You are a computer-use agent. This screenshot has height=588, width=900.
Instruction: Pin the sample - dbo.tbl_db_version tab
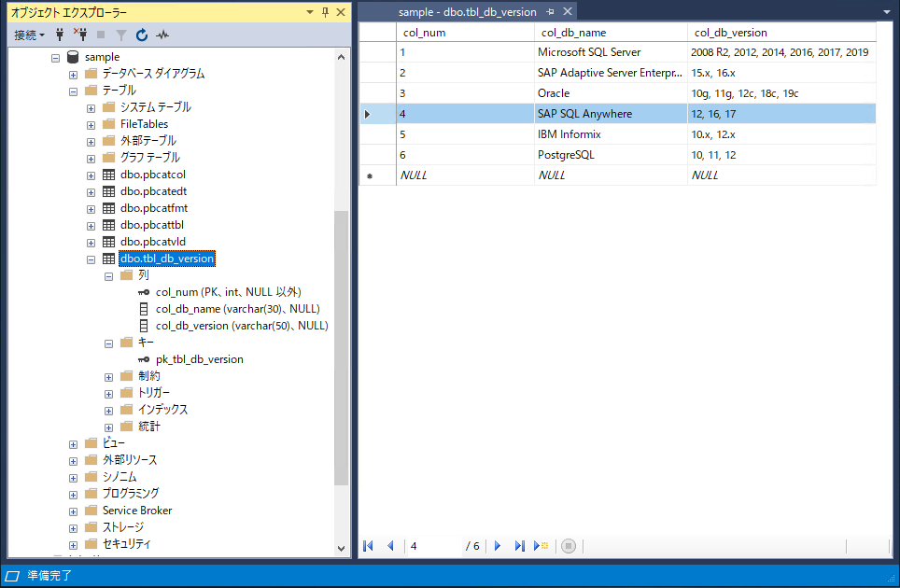pyautogui.click(x=550, y=12)
